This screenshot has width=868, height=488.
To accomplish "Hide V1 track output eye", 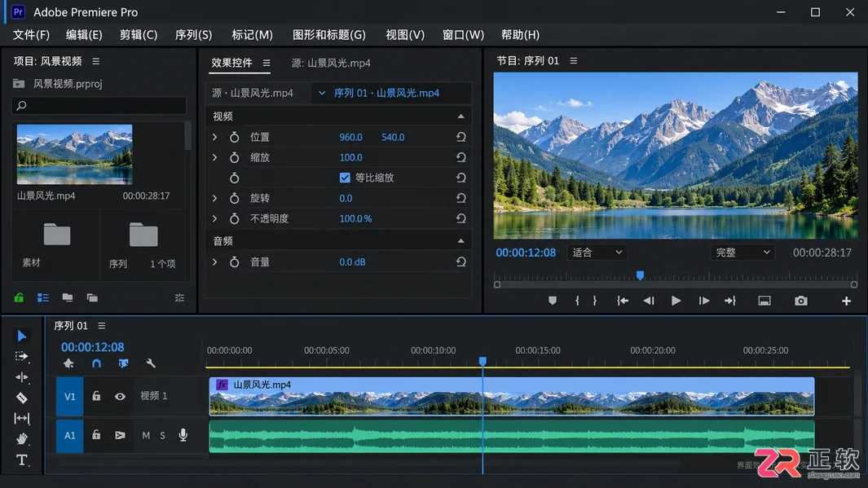I will [x=120, y=396].
